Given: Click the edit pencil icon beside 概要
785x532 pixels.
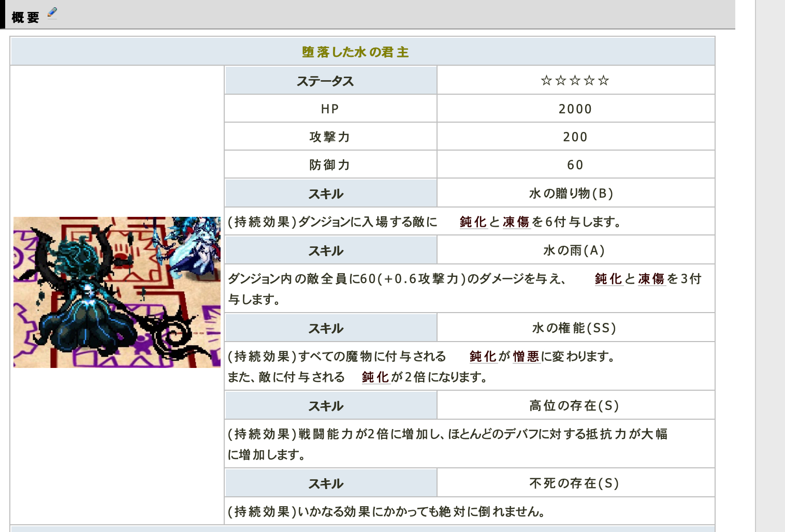Looking at the screenshot, I should [52, 13].
